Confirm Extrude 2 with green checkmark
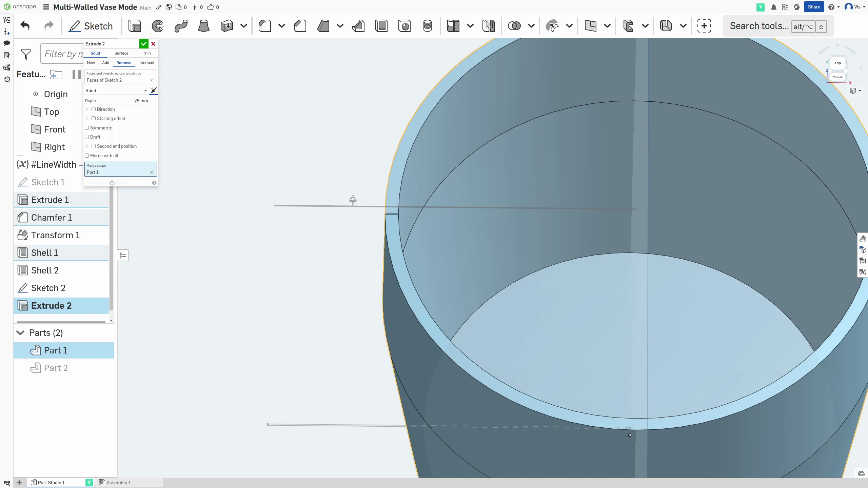868x488 pixels. point(143,44)
